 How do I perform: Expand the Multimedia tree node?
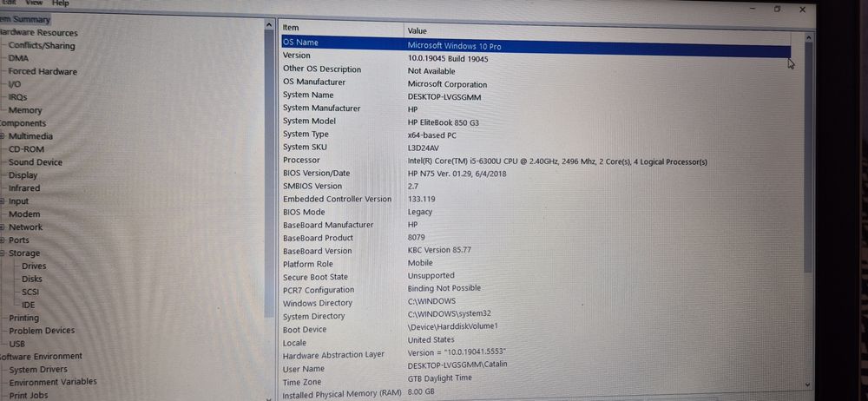pyautogui.click(x=3, y=136)
